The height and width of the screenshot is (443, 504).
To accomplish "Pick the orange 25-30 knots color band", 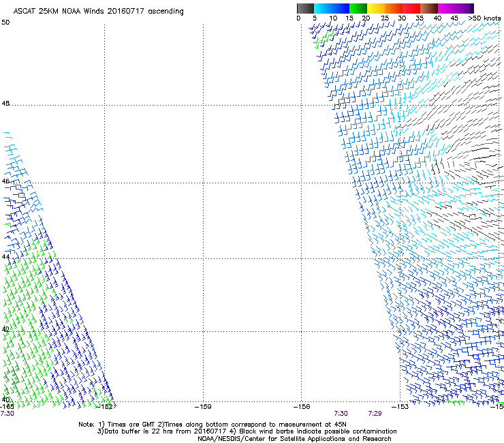I will coord(394,8).
